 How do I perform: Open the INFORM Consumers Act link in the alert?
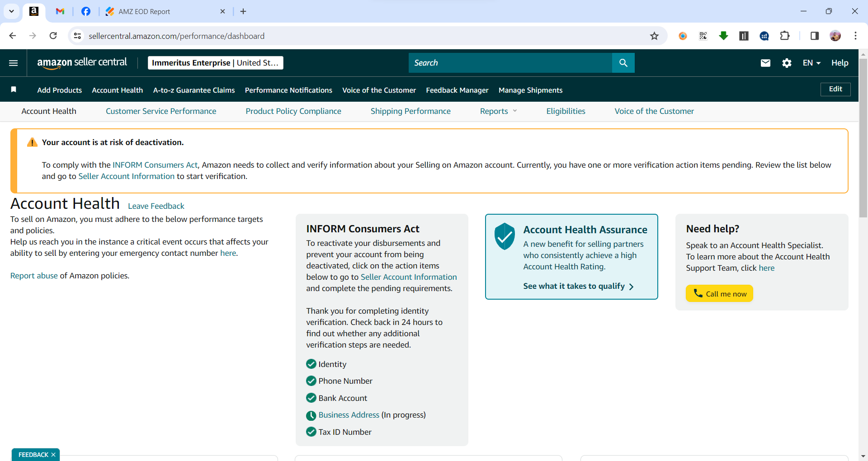[x=155, y=165]
